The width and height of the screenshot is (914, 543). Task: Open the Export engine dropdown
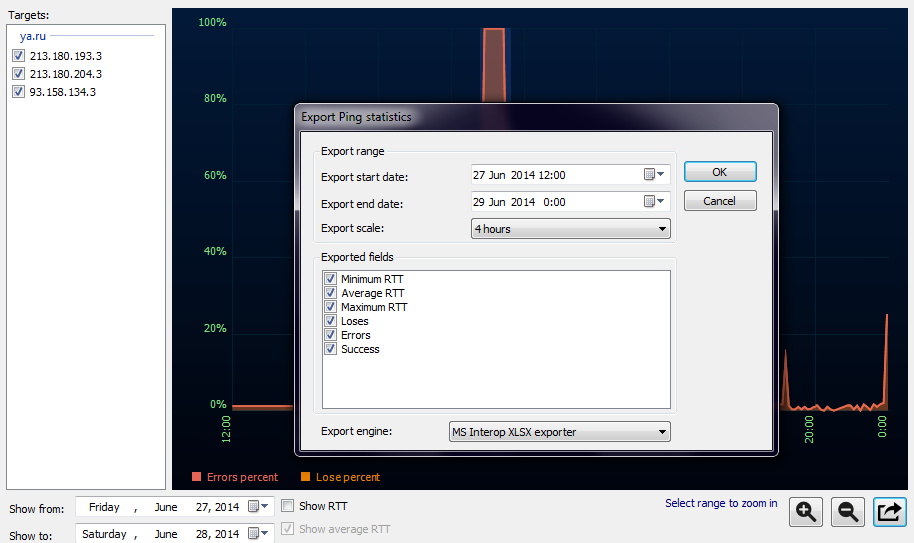[558, 432]
